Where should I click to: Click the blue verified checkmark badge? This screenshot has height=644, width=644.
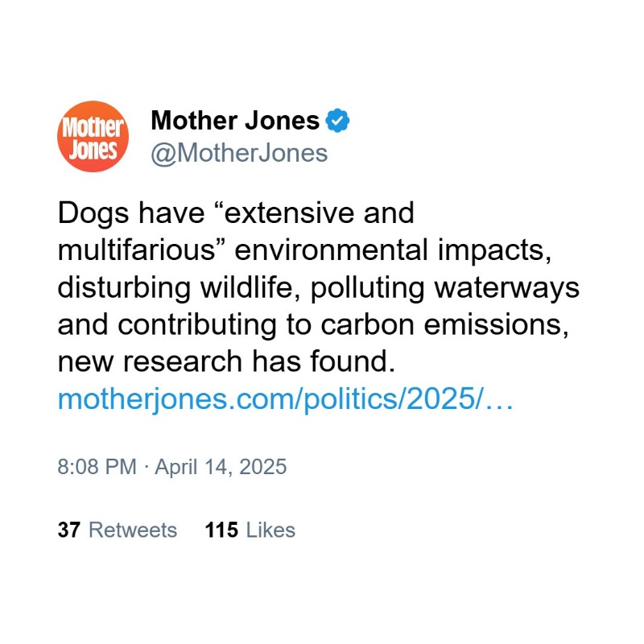[x=337, y=122]
